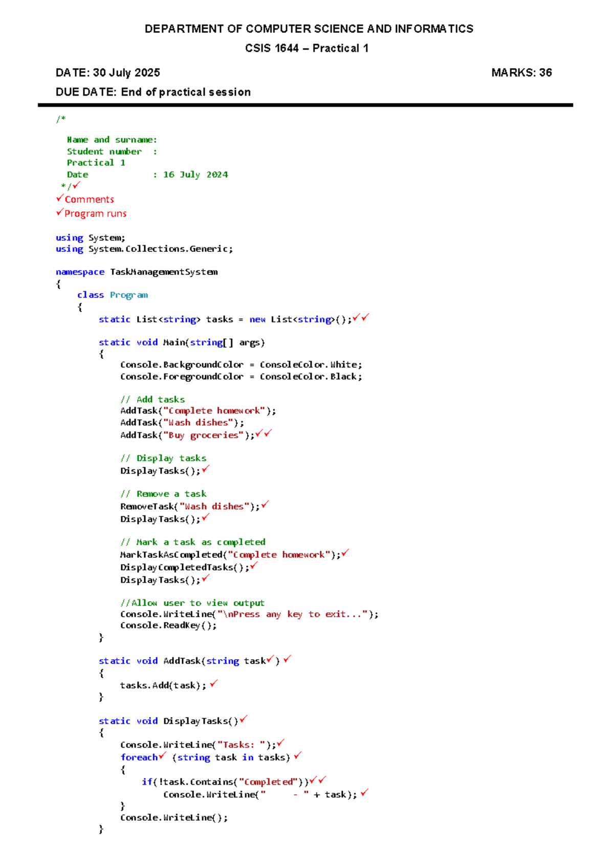This screenshot has width=614, height=868.
Task: Click the checkmark after the "Tasks: " WriteLine
Action: pos(280,743)
